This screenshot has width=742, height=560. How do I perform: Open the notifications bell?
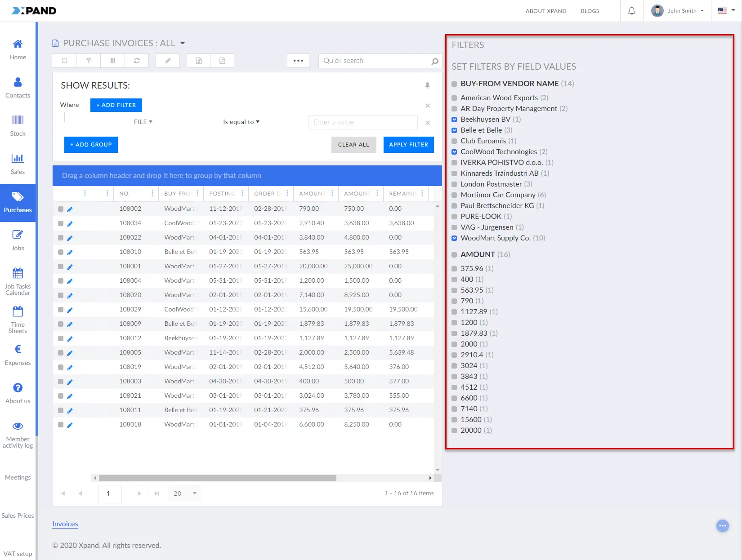click(x=632, y=11)
